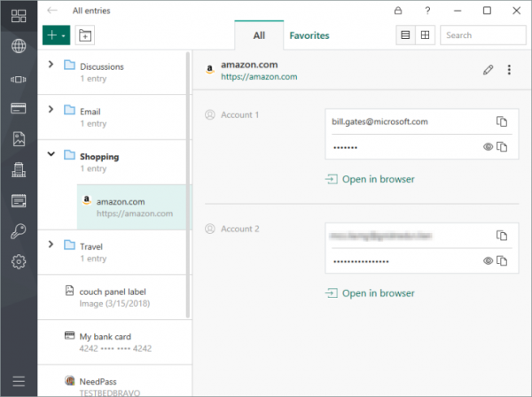The image size is (532, 397).
Task: Open the Websites section globe icon
Action: (x=19, y=47)
